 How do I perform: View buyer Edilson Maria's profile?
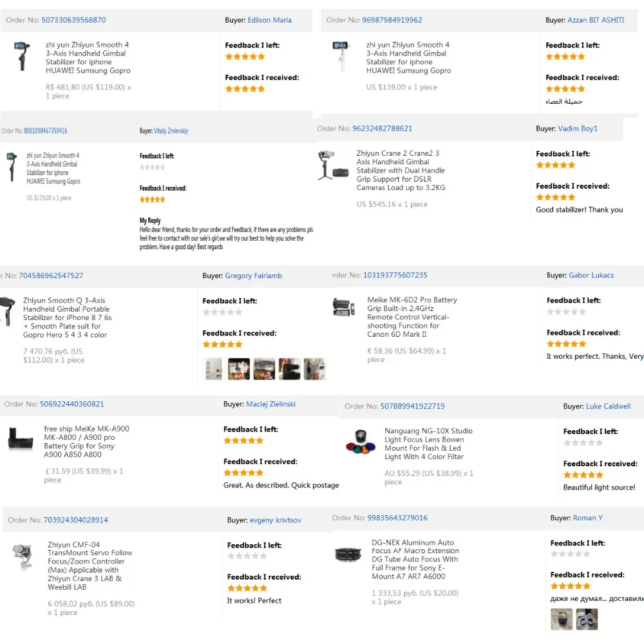click(x=269, y=20)
